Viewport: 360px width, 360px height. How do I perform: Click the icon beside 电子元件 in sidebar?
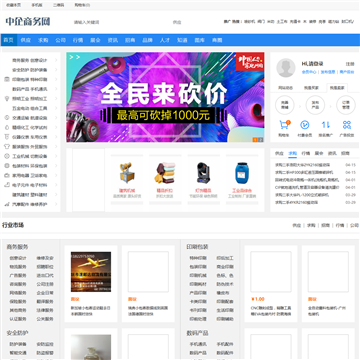[x=6, y=185]
